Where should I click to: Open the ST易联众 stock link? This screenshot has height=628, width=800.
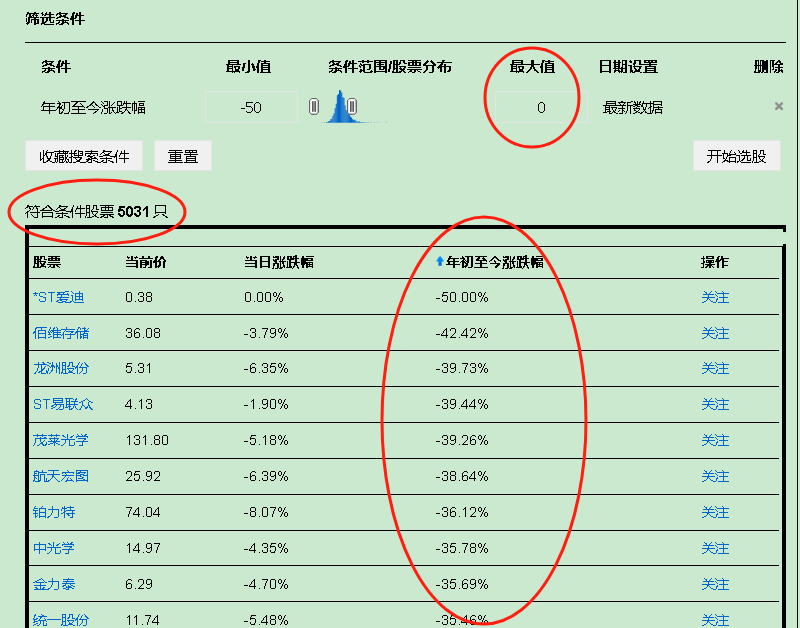click(63, 404)
